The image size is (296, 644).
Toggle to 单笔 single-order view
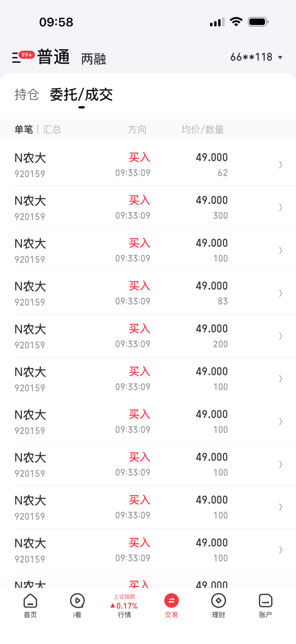point(24,130)
